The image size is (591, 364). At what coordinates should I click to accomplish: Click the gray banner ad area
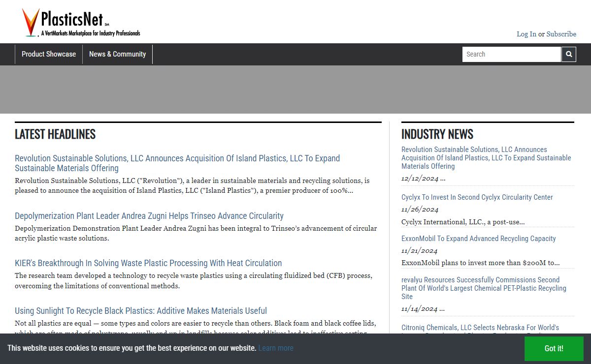point(295,90)
